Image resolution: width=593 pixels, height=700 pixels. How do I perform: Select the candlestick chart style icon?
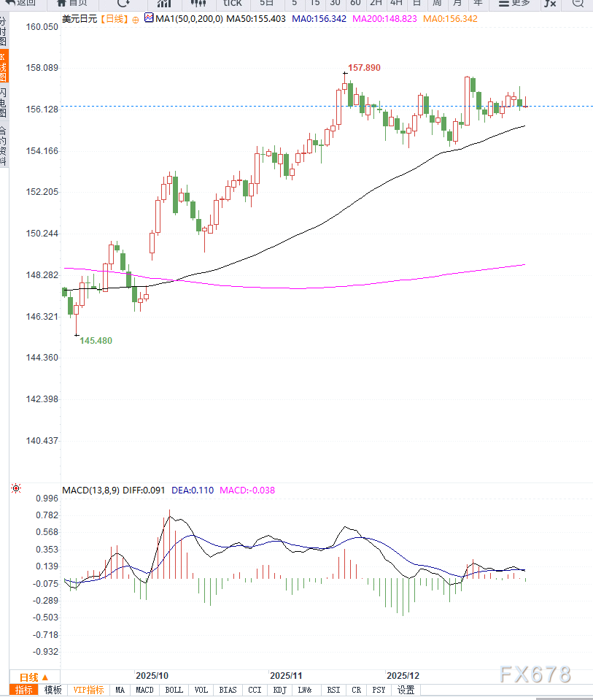198,3
